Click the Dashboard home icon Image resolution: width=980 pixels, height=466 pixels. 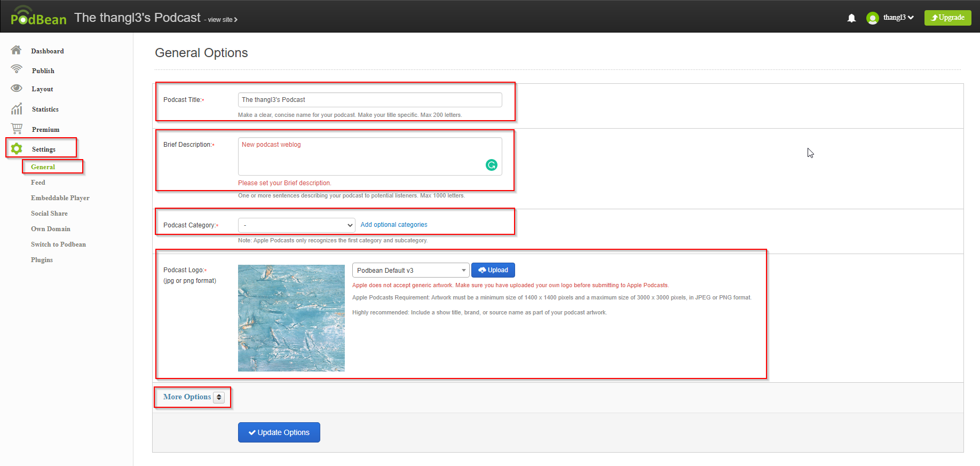(17, 50)
